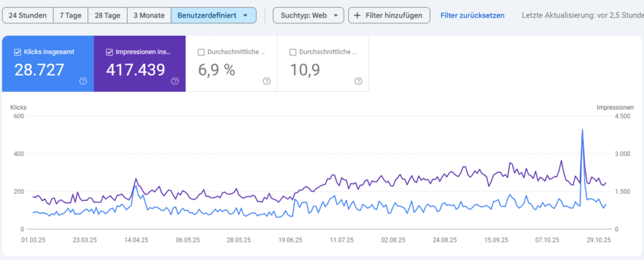Click help icon on Klicks insgesamt card
Viewport: 644px width, 260px height.
[x=83, y=81]
